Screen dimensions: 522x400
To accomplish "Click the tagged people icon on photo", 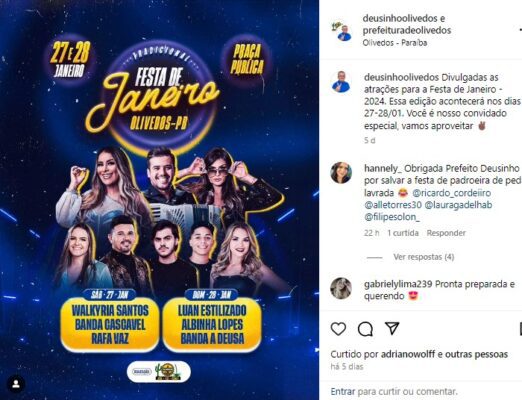I will pos(16,384).
